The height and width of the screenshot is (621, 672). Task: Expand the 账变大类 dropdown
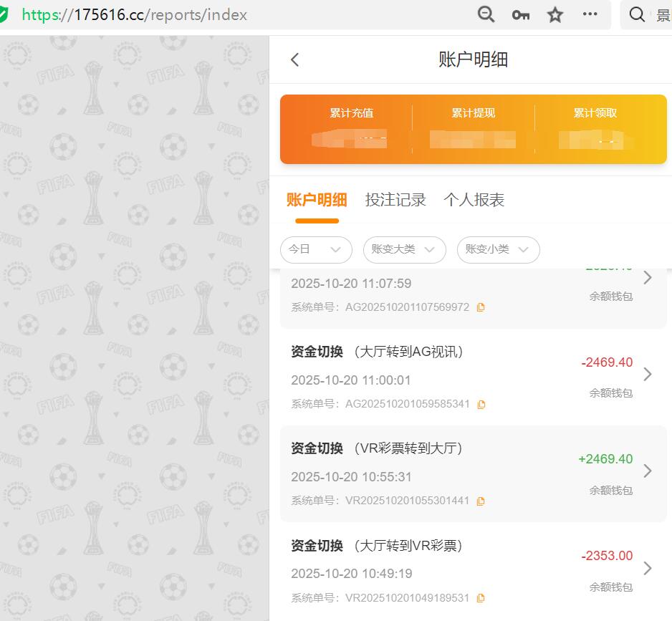click(404, 250)
